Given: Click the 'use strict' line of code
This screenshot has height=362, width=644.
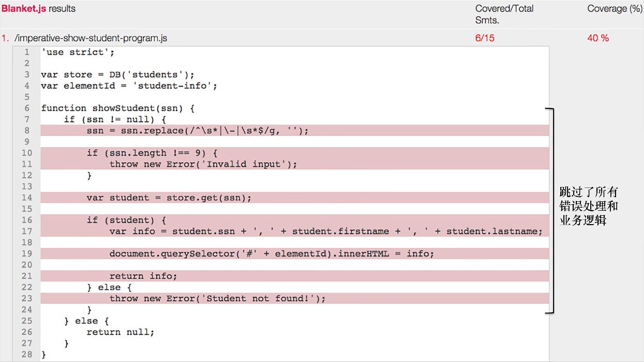Looking at the screenshot, I should 78,52.
